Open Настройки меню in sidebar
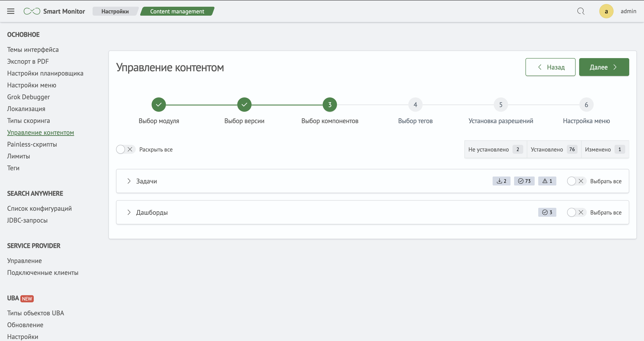Image resolution: width=644 pixels, height=341 pixels. pyautogui.click(x=32, y=85)
